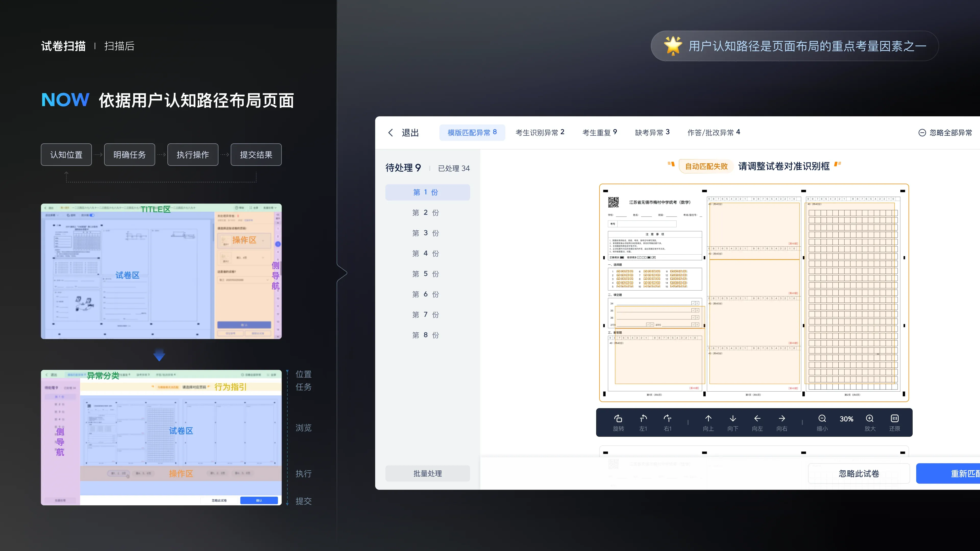Rotate left with 左1 icon
The image size is (980, 551).
(x=643, y=419)
